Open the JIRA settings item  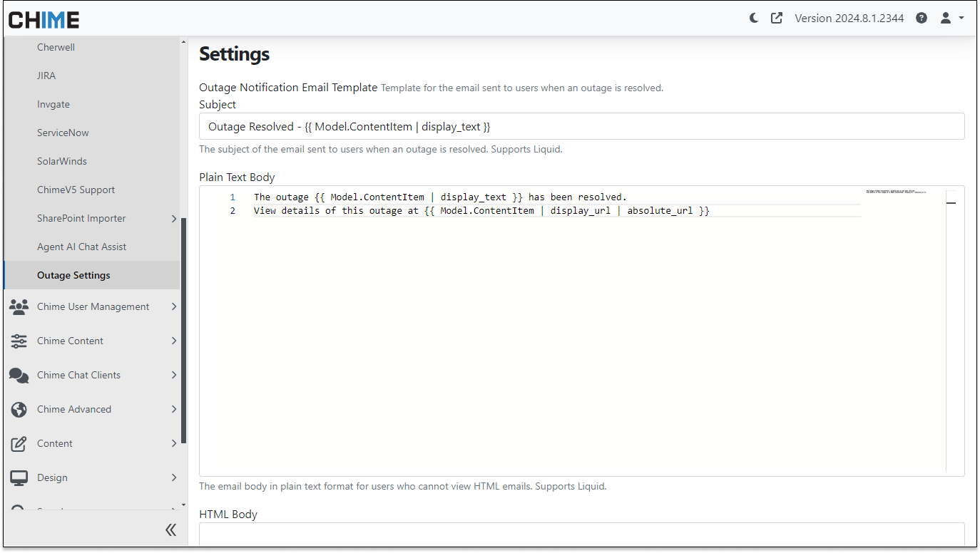(91, 76)
